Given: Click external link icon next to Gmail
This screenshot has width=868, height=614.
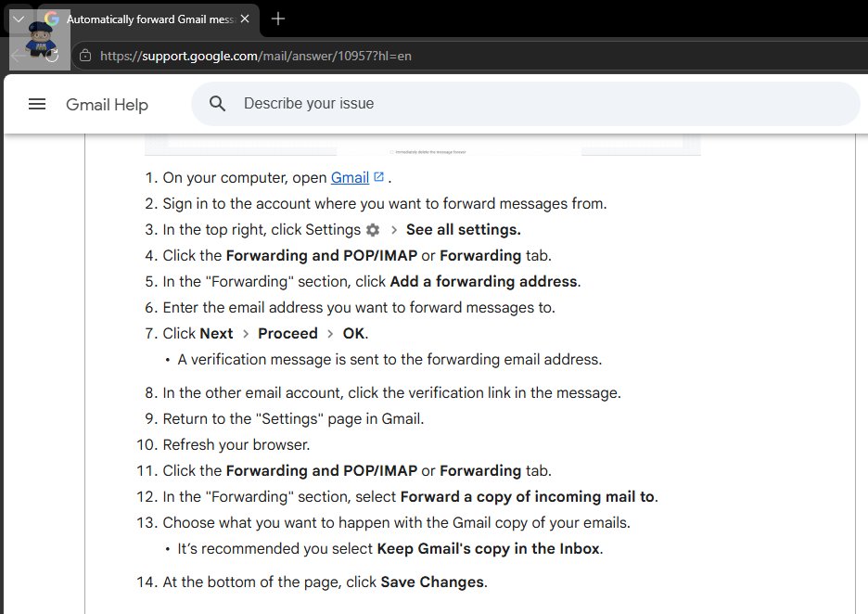Looking at the screenshot, I should click(378, 176).
